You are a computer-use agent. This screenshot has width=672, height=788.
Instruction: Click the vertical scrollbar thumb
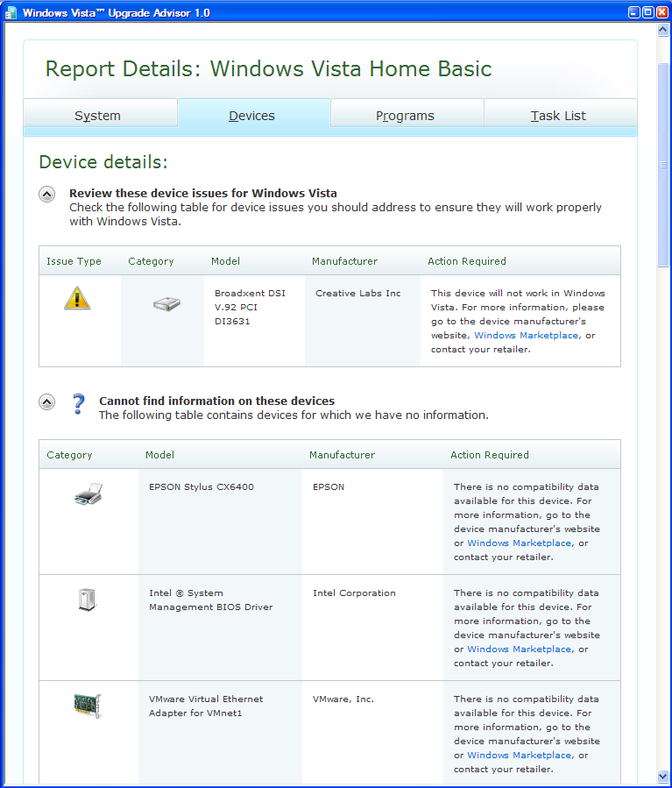point(663,165)
